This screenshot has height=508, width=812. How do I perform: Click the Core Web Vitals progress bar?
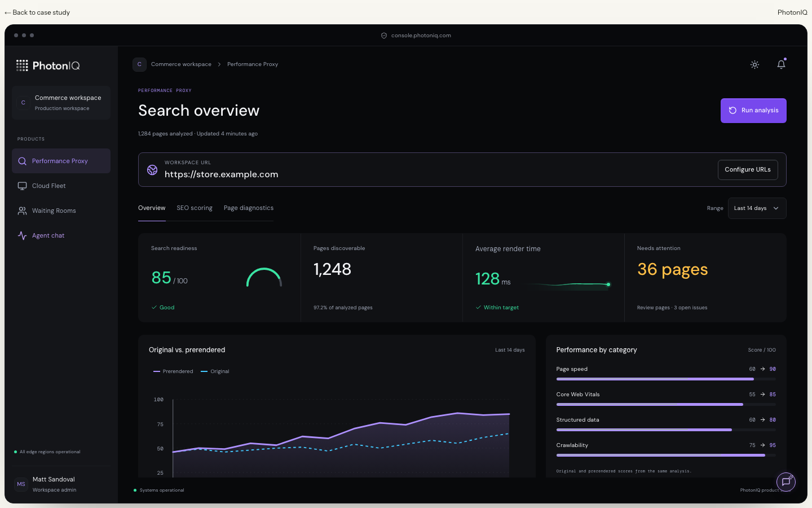[666, 405]
